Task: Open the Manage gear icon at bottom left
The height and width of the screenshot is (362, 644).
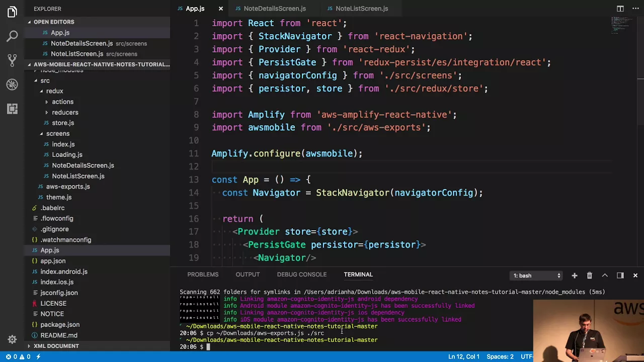Action: coord(12,339)
